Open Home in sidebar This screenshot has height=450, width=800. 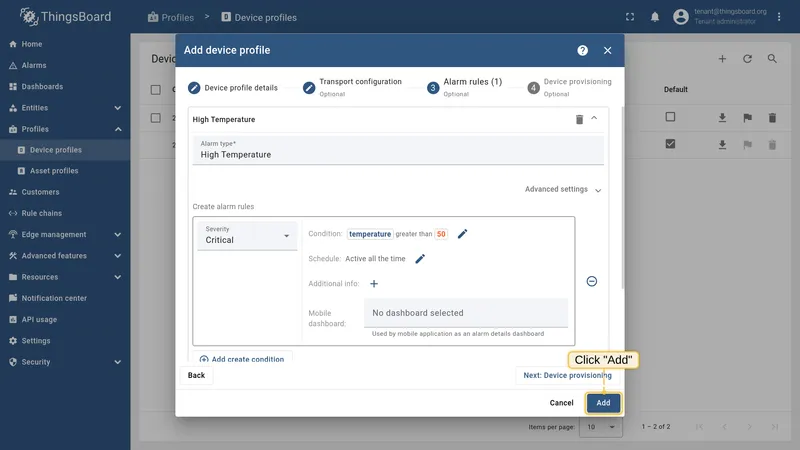(x=65, y=44)
